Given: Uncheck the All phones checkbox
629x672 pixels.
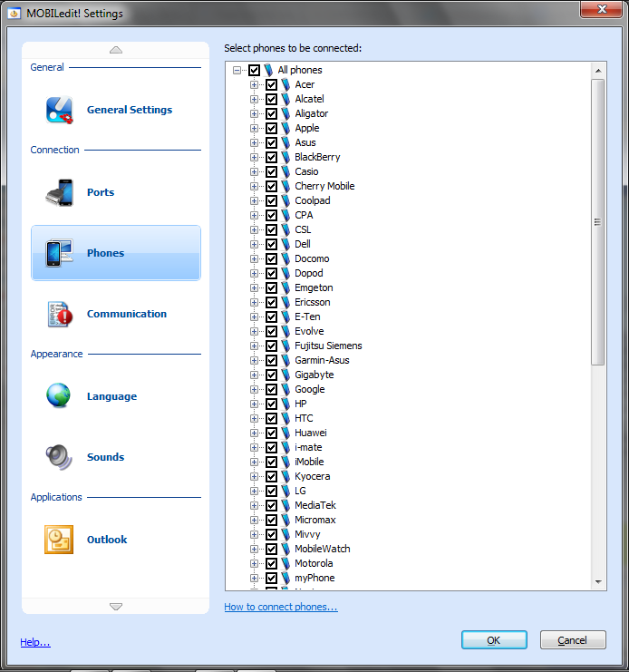Looking at the screenshot, I should coord(255,70).
